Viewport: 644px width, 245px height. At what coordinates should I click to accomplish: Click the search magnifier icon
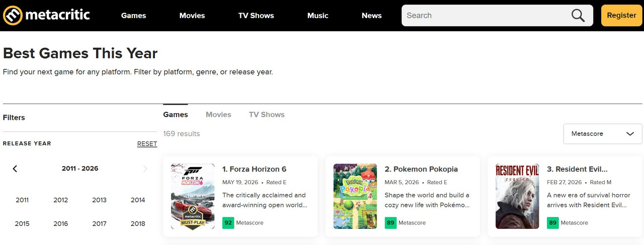pos(578,15)
